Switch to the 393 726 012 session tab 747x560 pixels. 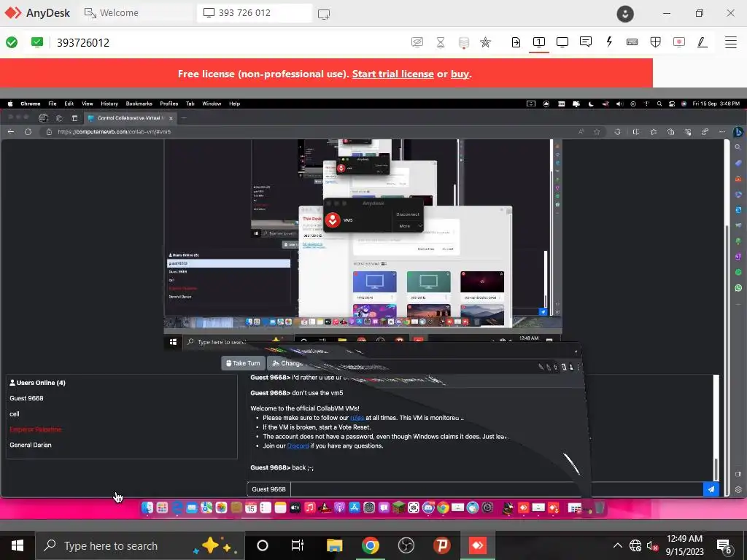[x=255, y=13]
